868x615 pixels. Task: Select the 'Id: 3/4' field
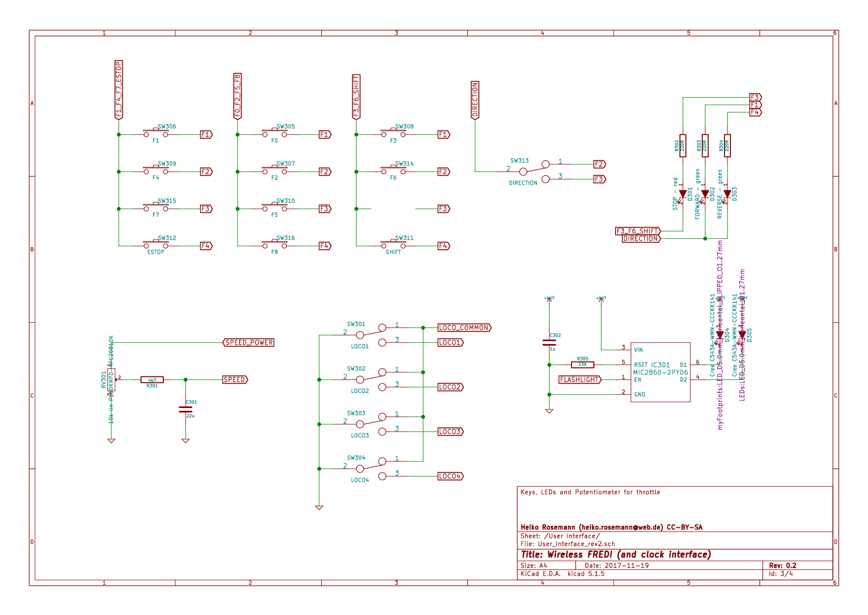[781, 573]
